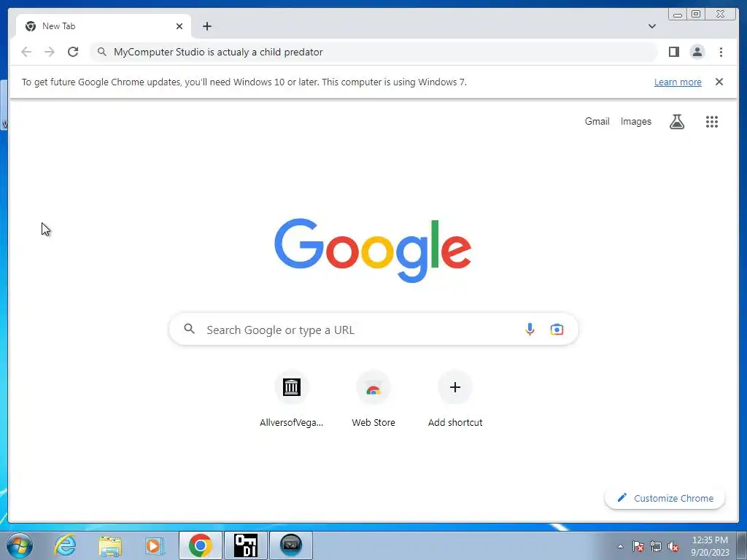Restore down the Chrome window
747x560 pixels.
tap(696, 15)
